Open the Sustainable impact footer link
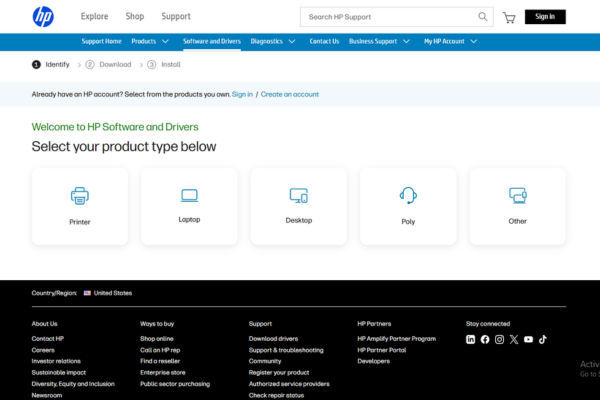The width and height of the screenshot is (600, 400). (x=59, y=373)
